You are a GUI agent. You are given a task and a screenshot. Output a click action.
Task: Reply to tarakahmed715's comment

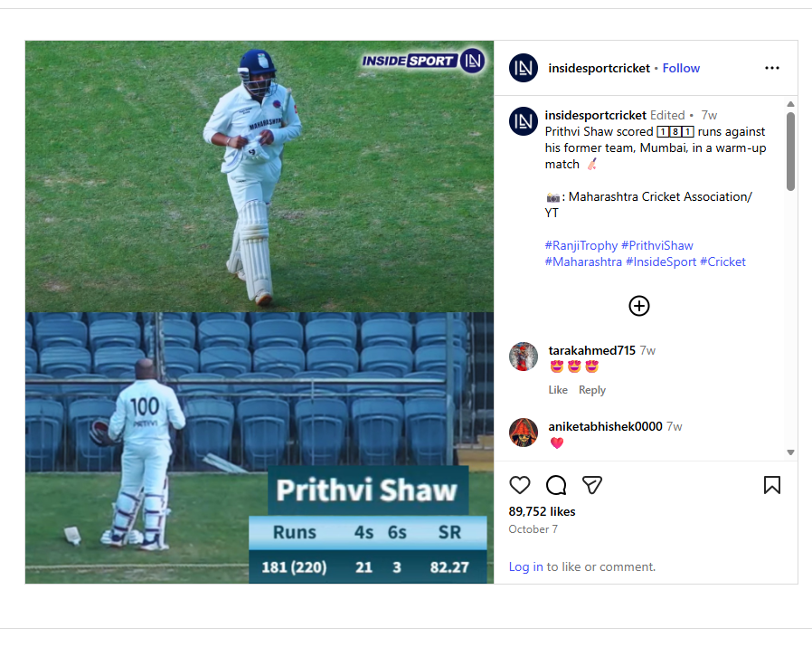coord(592,390)
